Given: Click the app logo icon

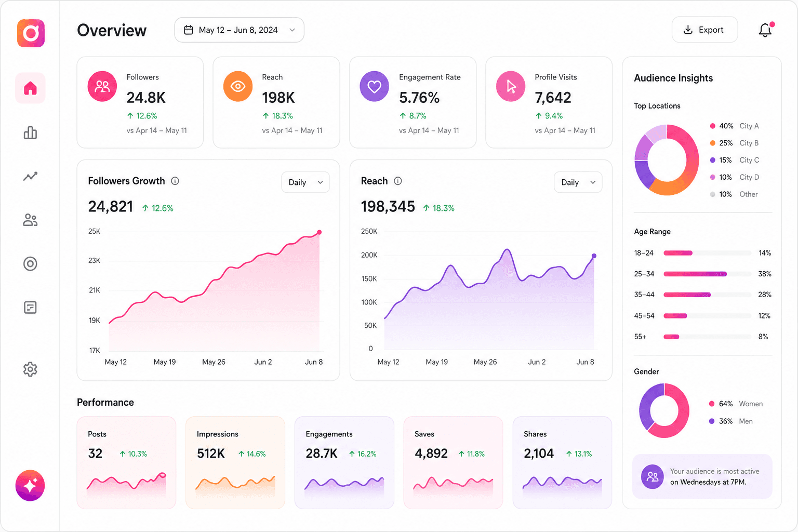Looking at the screenshot, I should click(31, 33).
